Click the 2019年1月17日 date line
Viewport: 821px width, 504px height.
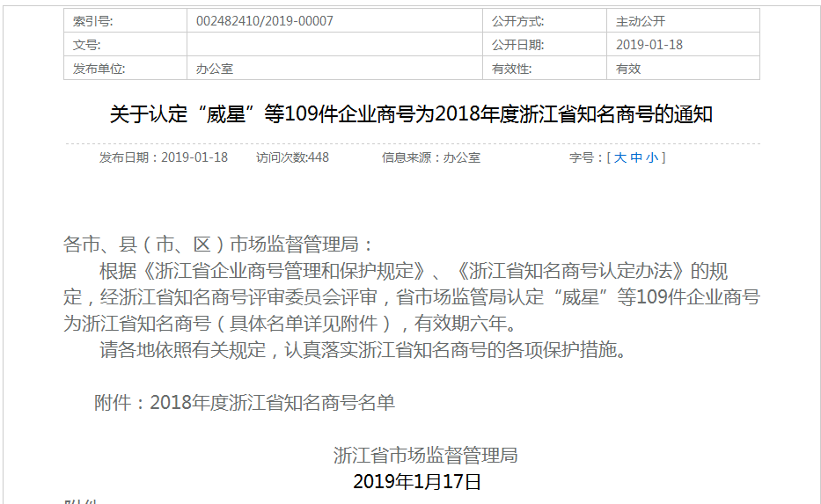click(x=417, y=481)
